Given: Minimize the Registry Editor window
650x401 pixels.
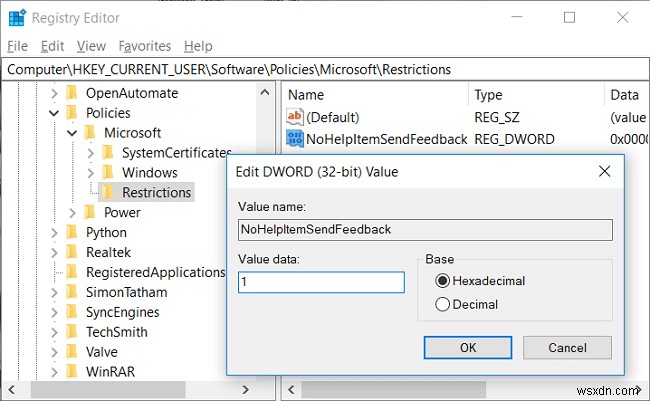Looking at the screenshot, I should (517, 17).
